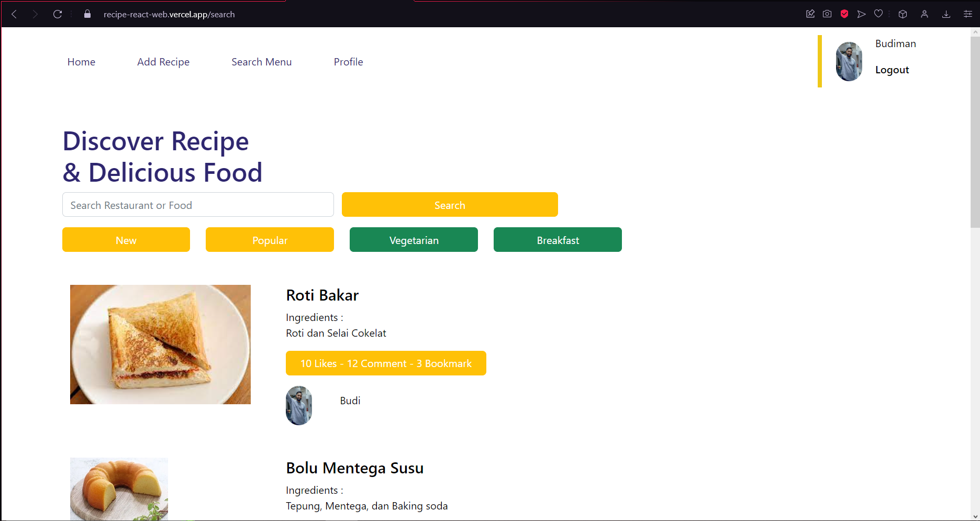This screenshot has width=980, height=521.
Task: Click the cube extension icon
Action: point(903,14)
